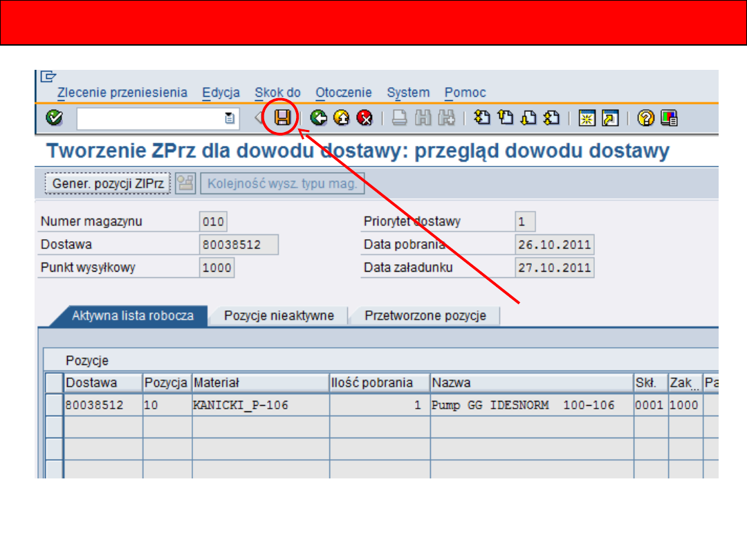747x560 pixels.
Task: Switch to the Przetworzone pozycje tab
Action: (425, 316)
